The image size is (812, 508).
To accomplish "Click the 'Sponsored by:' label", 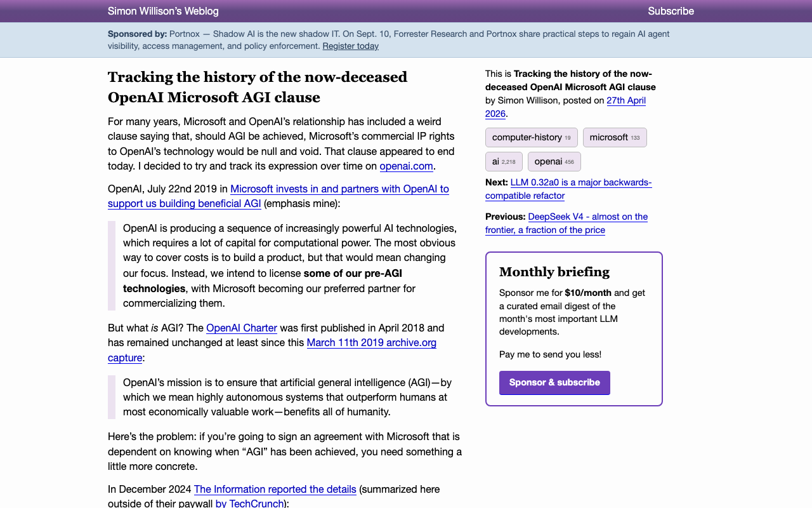I will pyautogui.click(x=138, y=34).
